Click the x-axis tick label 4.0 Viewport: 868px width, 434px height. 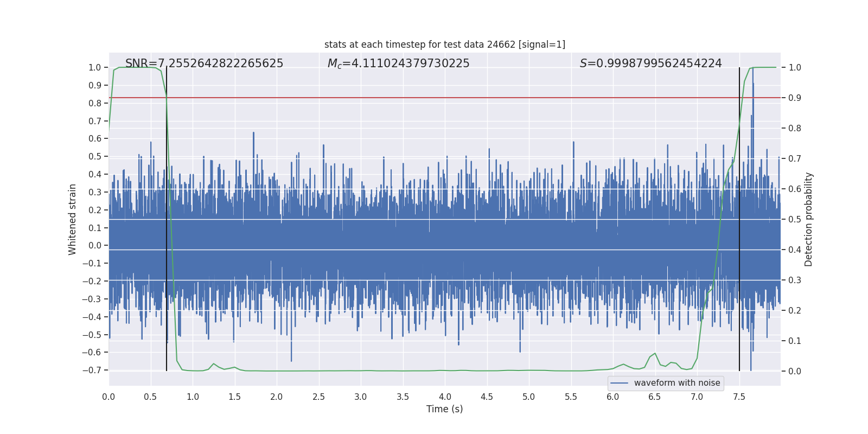pos(444,397)
